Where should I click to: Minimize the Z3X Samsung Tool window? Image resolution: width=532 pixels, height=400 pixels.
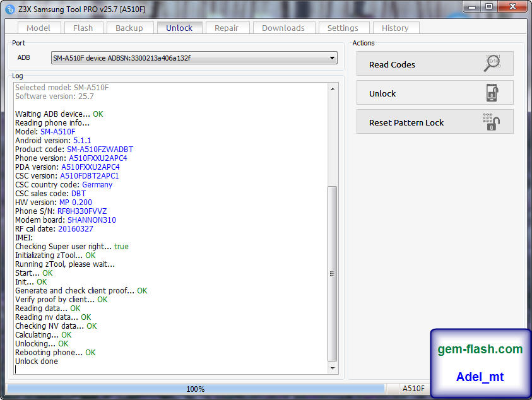472,7
